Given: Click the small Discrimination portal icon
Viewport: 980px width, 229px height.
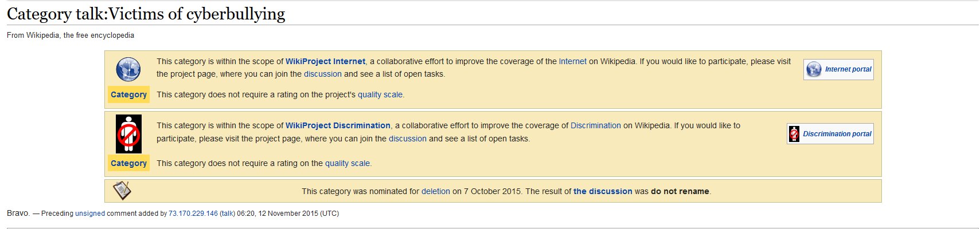Looking at the screenshot, I should (794, 134).
